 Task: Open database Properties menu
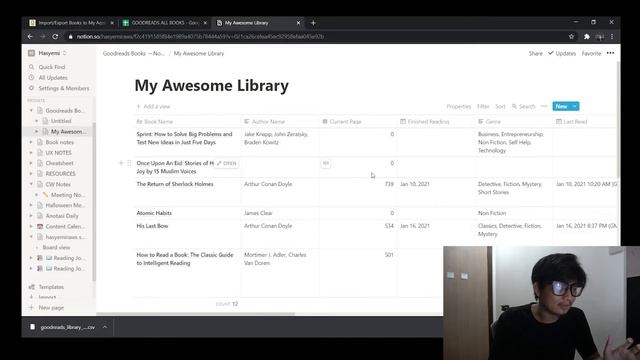click(x=458, y=107)
